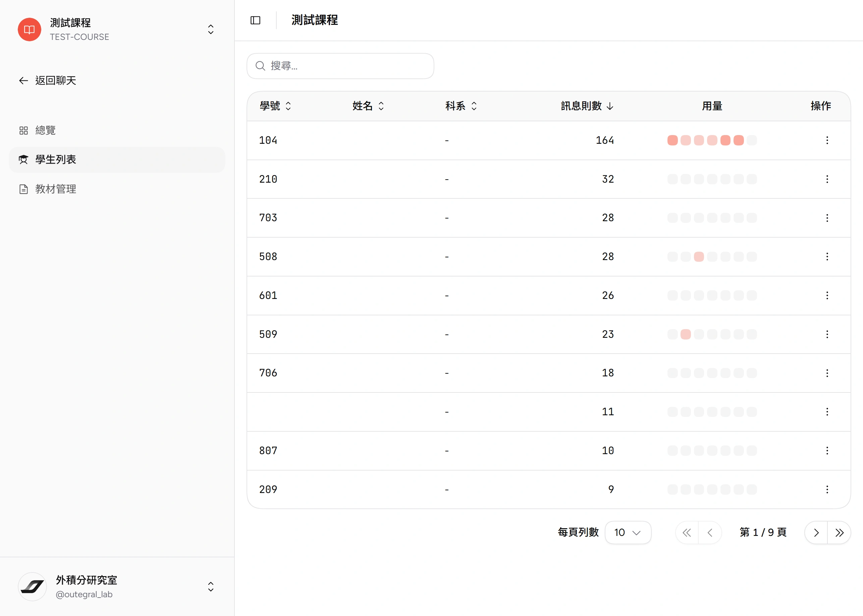Open the course switcher chevrons
The width and height of the screenshot is (863, 616).
point(211,29)
